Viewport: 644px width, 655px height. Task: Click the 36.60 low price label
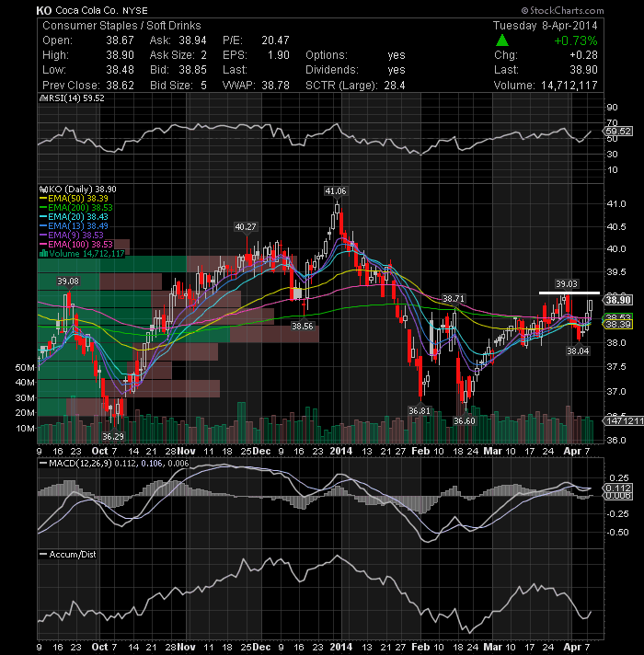click(x=465, y=420)
